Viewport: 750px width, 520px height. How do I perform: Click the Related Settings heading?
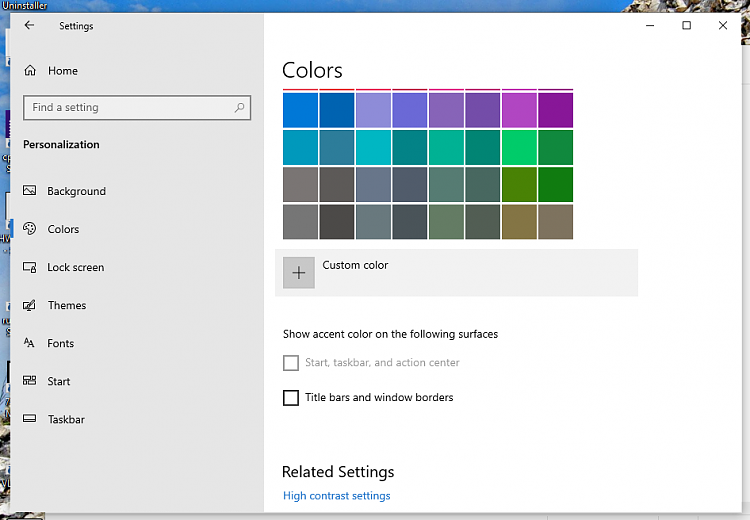(338, 472)
